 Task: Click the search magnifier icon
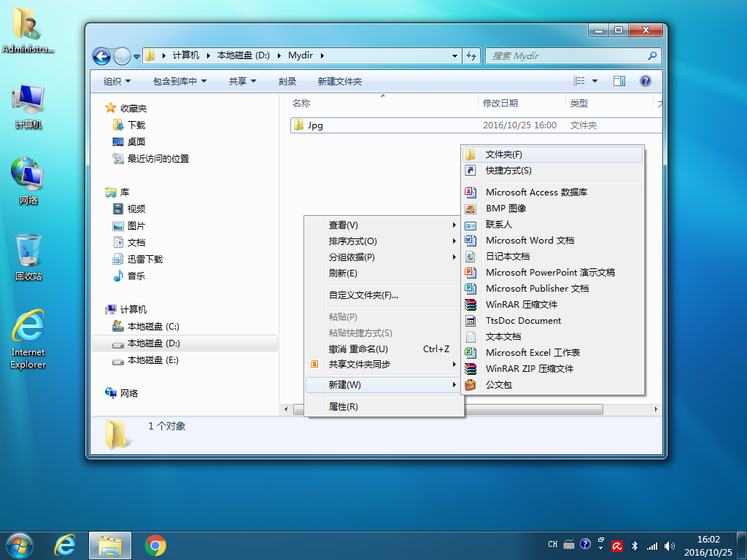click(652, 55)
